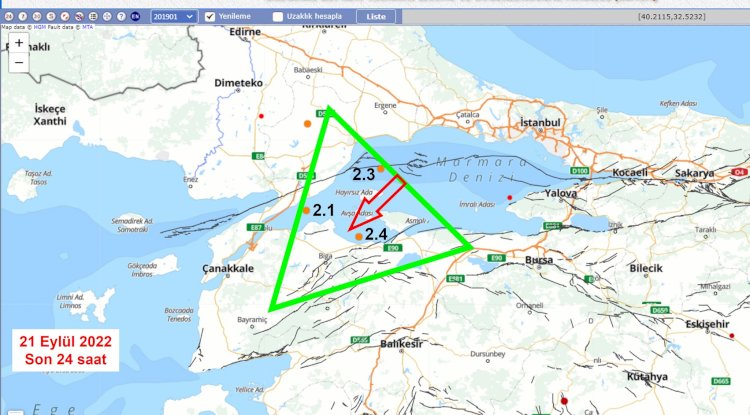Show last 30 days earthquakes icon
Viewport: 750px width, 415px height.
(x=37, y=16)
